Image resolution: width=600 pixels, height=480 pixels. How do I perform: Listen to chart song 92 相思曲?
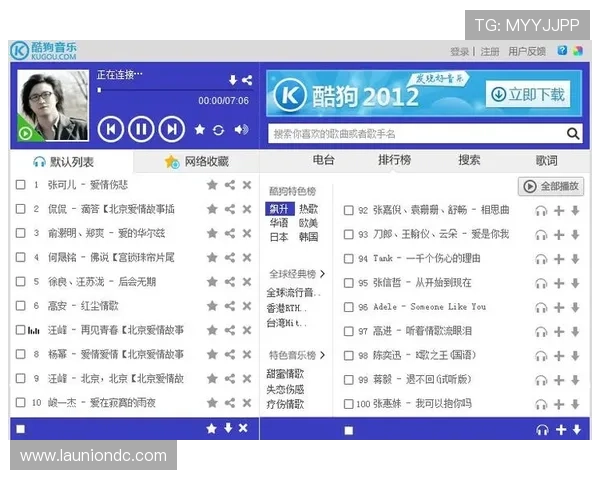pos(541,211)
